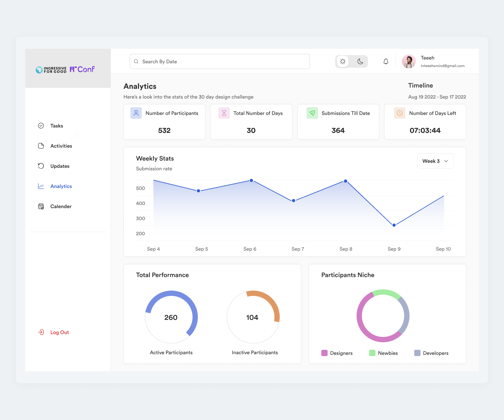
Task: Click the 500 y-axis label
Action: point(140,188)
